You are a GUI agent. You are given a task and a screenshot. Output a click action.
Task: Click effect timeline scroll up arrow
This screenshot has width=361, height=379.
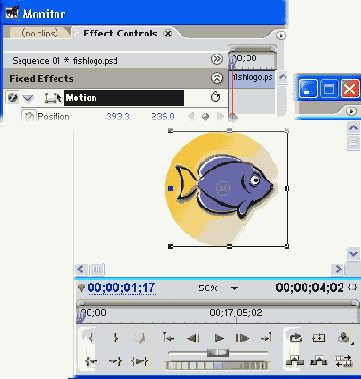pos(282,77)
